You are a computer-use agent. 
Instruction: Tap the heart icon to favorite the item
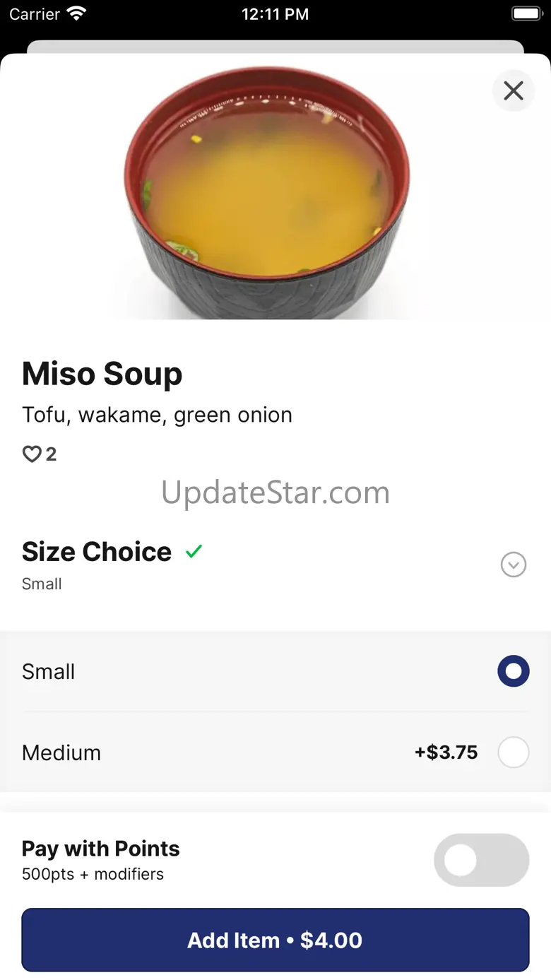[32, 454]
